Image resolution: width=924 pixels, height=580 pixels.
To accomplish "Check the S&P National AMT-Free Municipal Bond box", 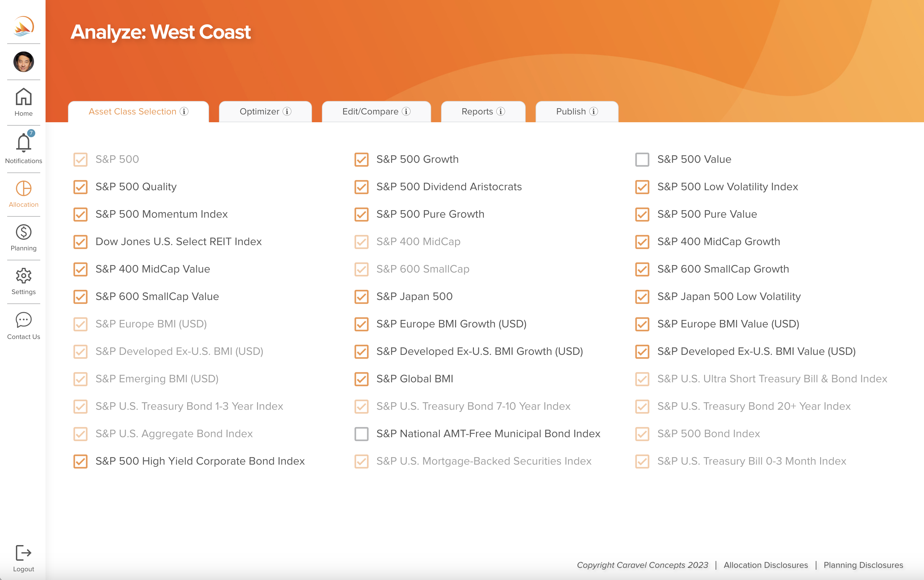I will pyautogui.click(x=361, y=434).
